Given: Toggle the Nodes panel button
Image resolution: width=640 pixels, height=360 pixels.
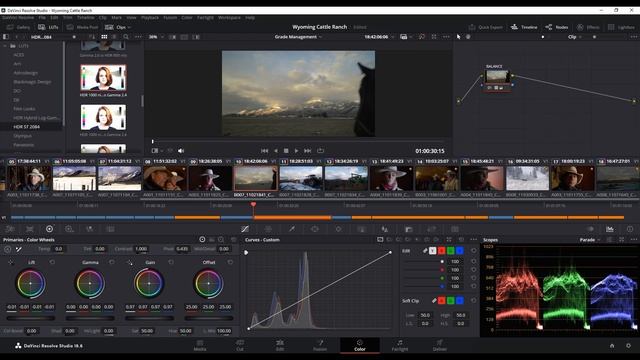Looking at the screenshot, I should 557,27.
